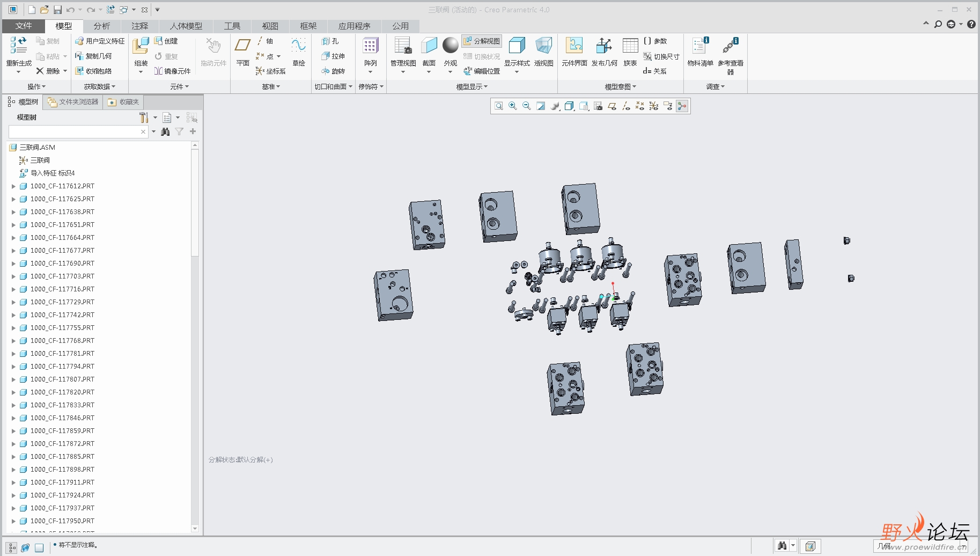Select 三联阀.ASM root in model tree

coord(38,147)
